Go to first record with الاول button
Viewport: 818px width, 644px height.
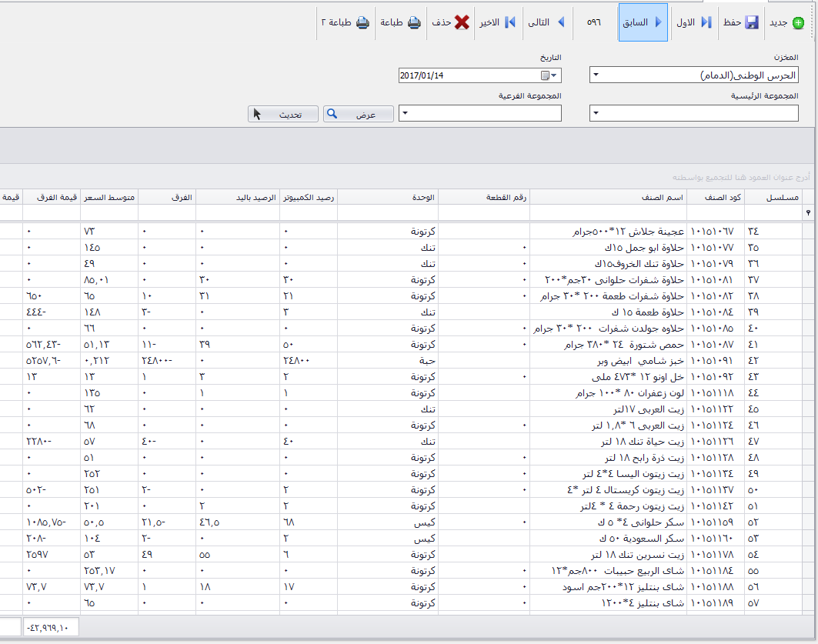[695, 23]
